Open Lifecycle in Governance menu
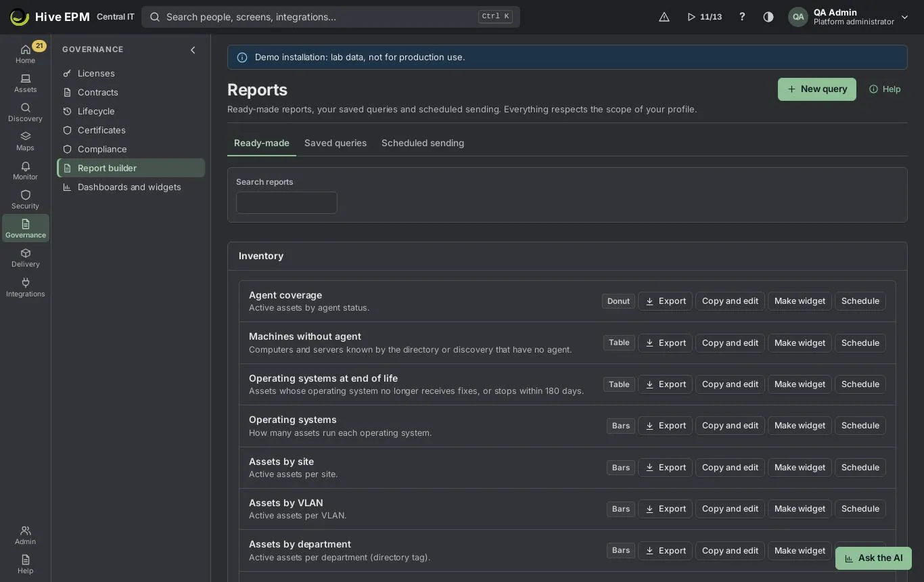Screen dimensions: 924x582 coord(131,111)
